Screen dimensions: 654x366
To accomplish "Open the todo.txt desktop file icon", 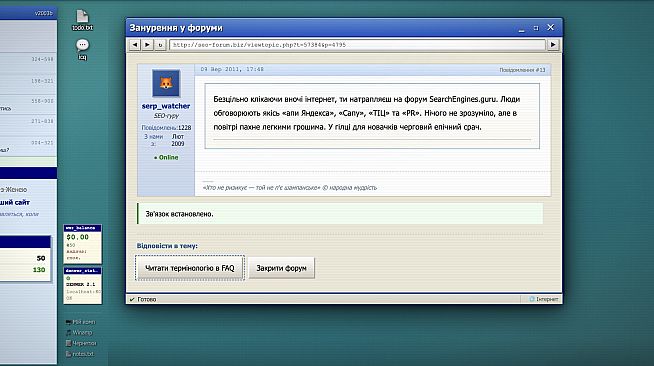I will (x=82, y=20).
